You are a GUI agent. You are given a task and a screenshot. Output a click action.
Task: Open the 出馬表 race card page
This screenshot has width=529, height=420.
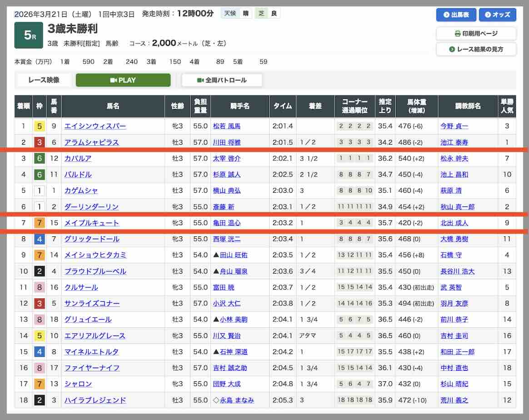(x=456, y=15)
